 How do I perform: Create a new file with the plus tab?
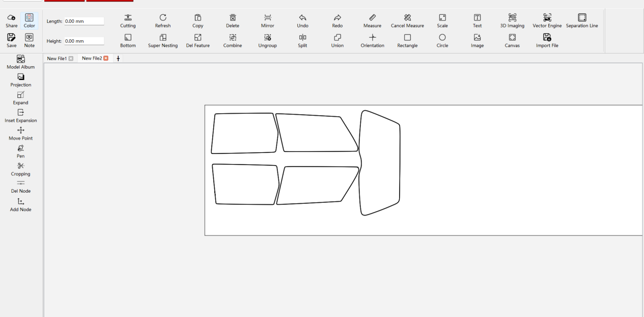click(x=118, y=59)
